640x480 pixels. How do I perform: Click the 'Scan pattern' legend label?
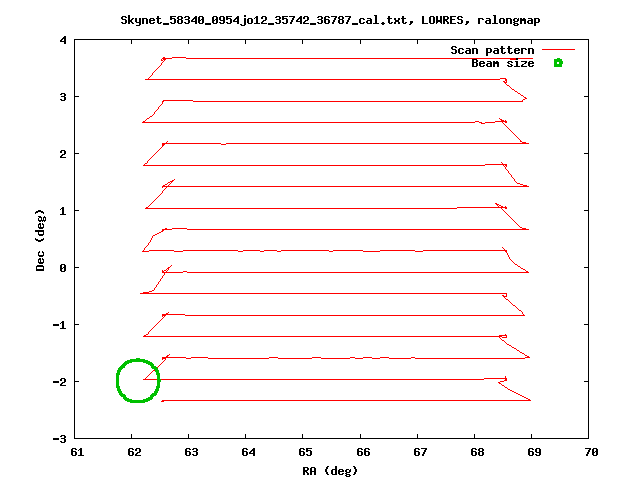pyautogui.click(x=492, y=50)
